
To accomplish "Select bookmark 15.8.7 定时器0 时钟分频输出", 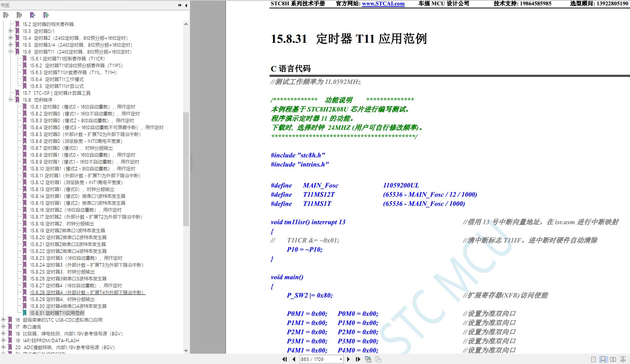I will pyautogui.click(x=71, y=148).
